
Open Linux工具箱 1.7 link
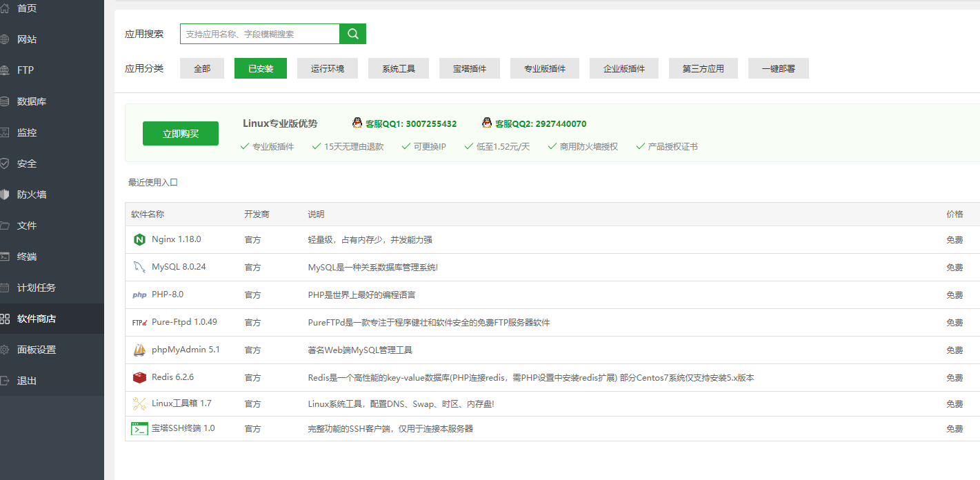[181, 403]
